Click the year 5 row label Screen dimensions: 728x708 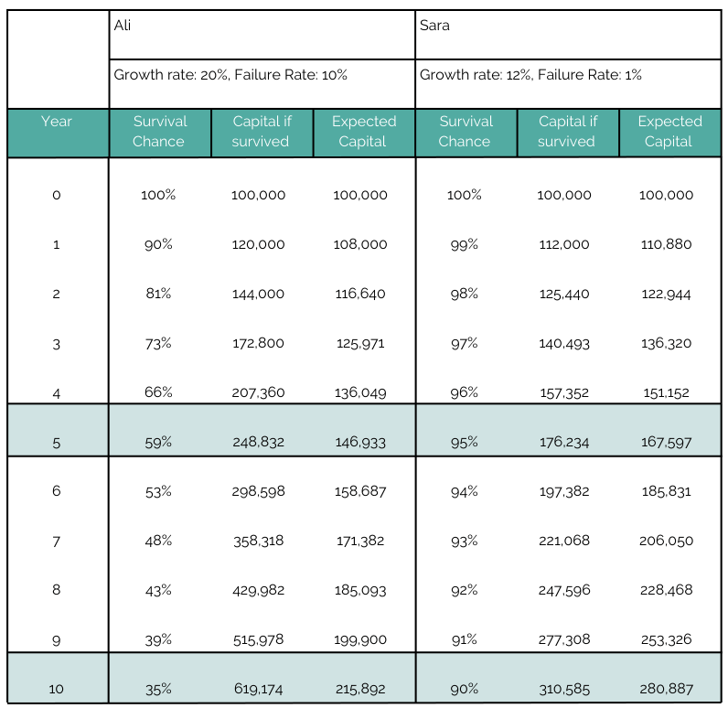[57, 442]
